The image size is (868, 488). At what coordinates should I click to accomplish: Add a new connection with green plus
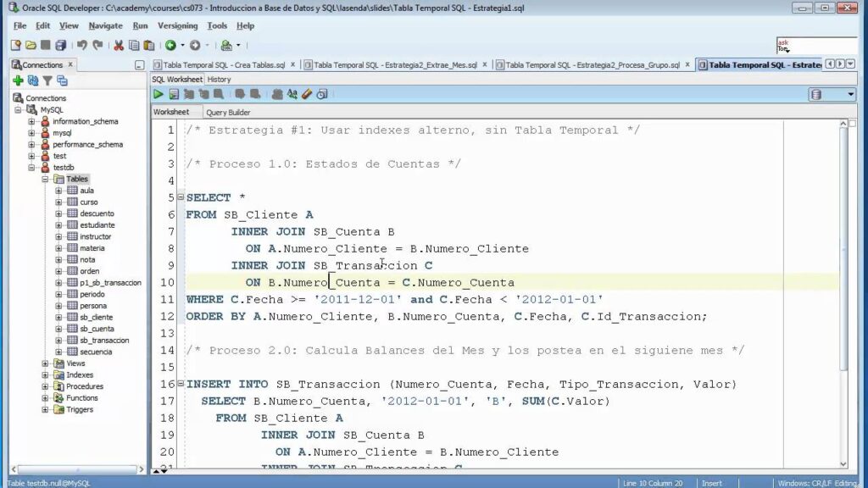tap(18, 80)
